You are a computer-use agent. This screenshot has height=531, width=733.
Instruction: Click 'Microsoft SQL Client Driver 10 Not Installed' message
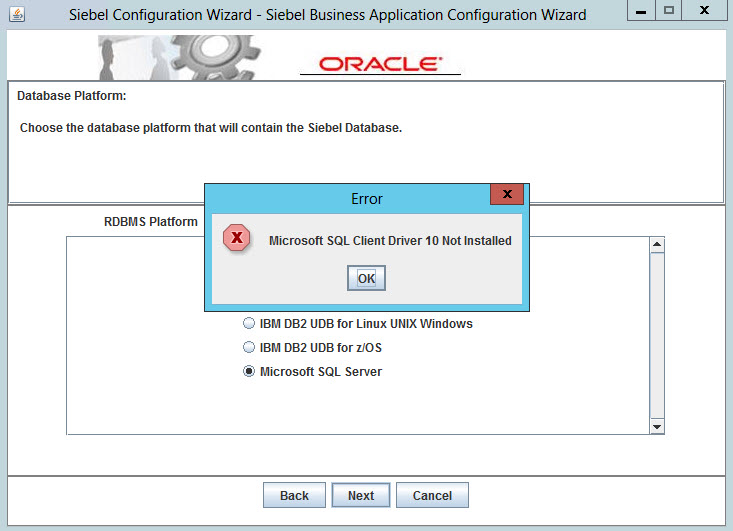click(390, 241)
